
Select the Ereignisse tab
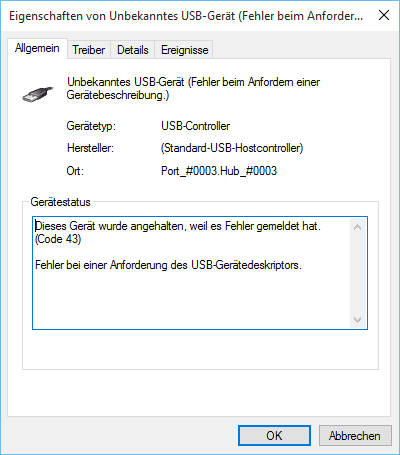coord(184,50)
